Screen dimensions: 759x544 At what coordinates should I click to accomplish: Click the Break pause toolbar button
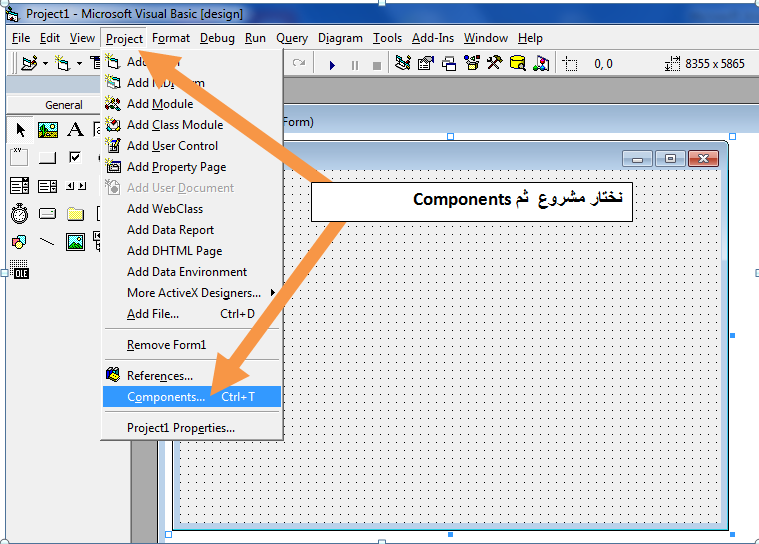(355, 65)
